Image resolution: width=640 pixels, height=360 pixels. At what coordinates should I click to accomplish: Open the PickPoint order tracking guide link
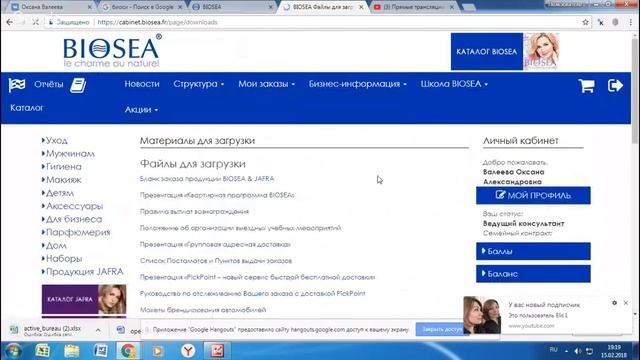tap(253, 293)
